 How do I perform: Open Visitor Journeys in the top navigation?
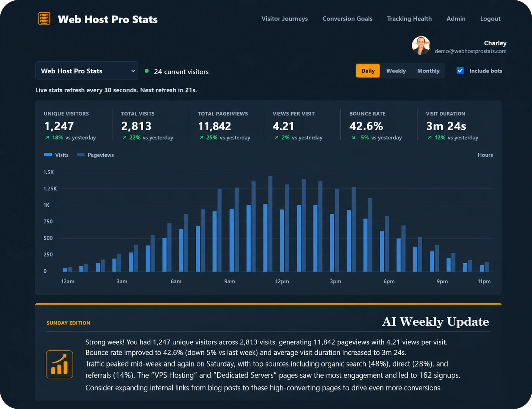[x=285, y=19]
